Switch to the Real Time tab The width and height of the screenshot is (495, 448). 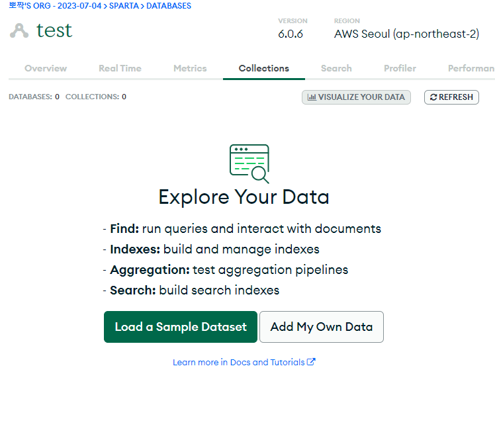point(120,68)
